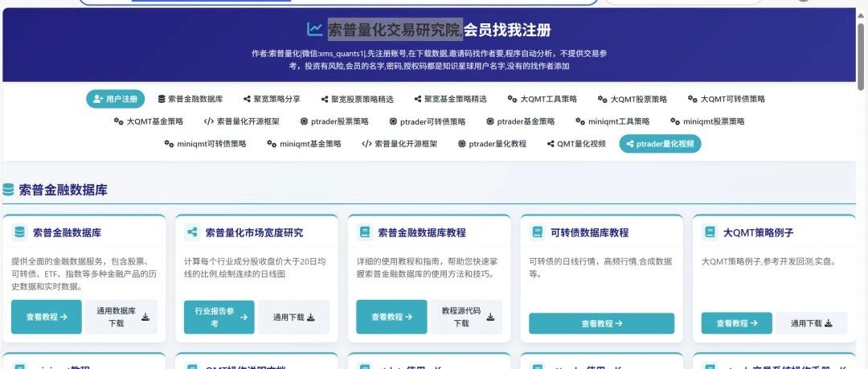Go to 聚宽股票策略精选
868x369 pixels.
pos(357,99)
